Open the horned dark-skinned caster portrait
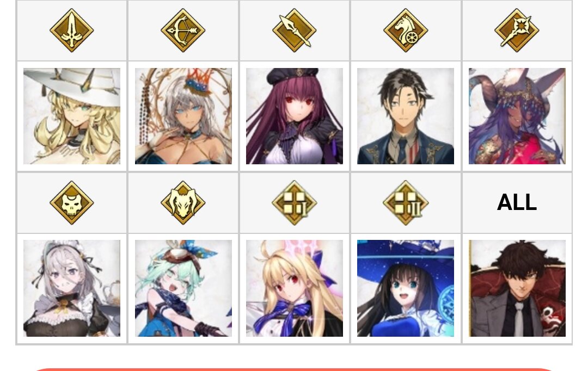Screen dimensions: 588x371 point(517,116)
